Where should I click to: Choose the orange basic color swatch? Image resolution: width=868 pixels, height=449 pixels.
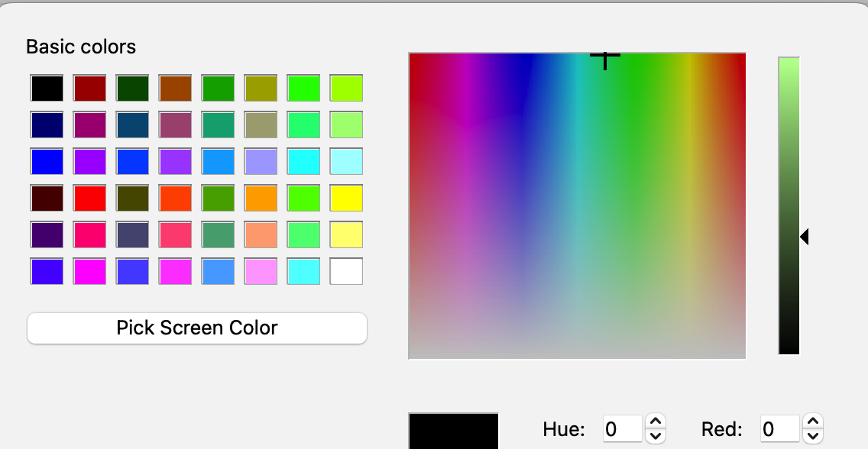pyautogui.click(x=261, y=198)
